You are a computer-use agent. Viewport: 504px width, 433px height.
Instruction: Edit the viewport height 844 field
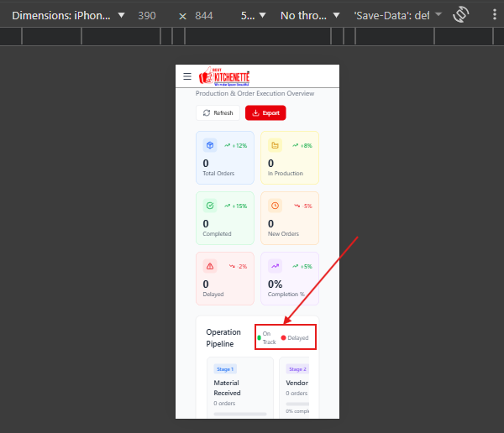click(204, 15)
